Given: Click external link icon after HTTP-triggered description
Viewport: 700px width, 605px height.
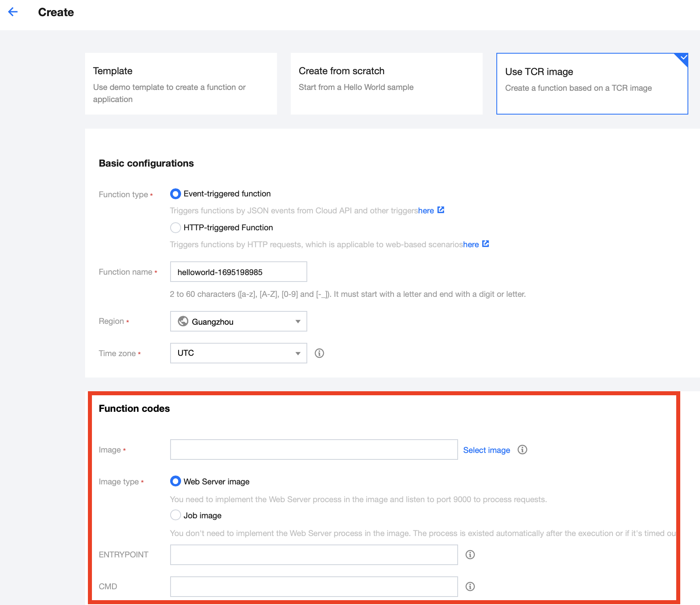Looking at the screenshot, I should [485, 244].
